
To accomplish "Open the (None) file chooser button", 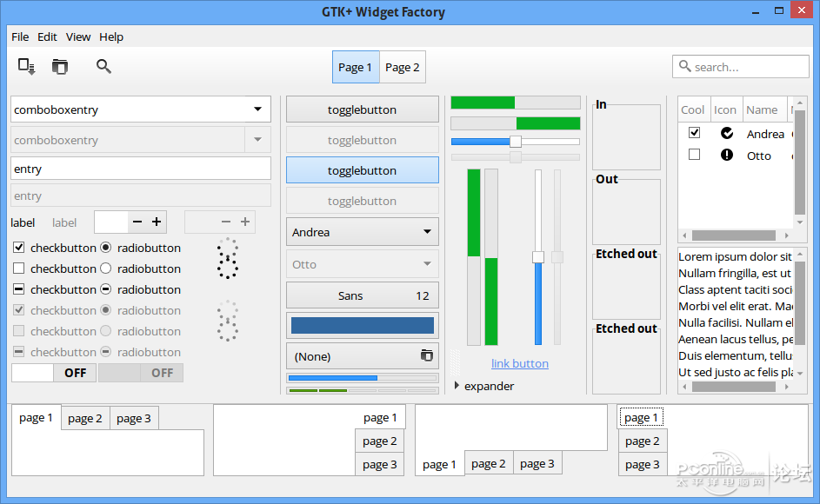I will tap(363, 356).
